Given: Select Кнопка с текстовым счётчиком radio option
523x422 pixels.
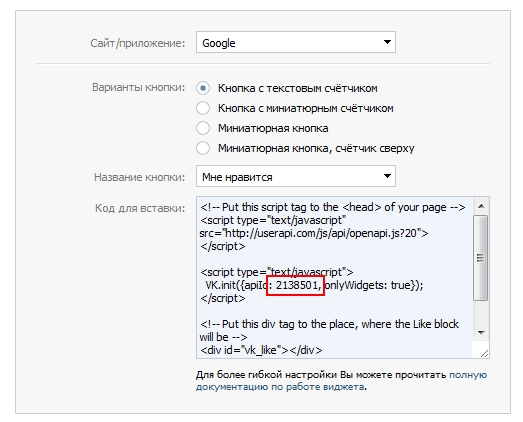Looking at the screenshot, I should point(203,88).
